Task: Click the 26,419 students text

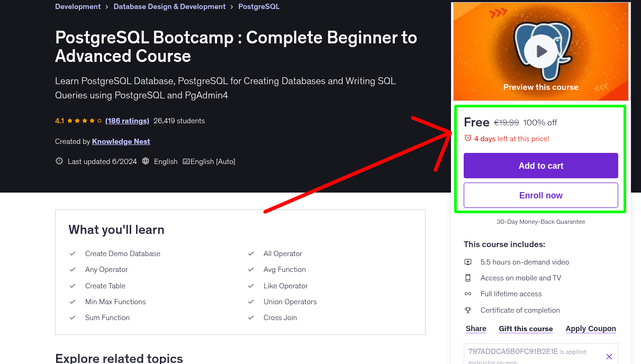Action: point(179,121)
